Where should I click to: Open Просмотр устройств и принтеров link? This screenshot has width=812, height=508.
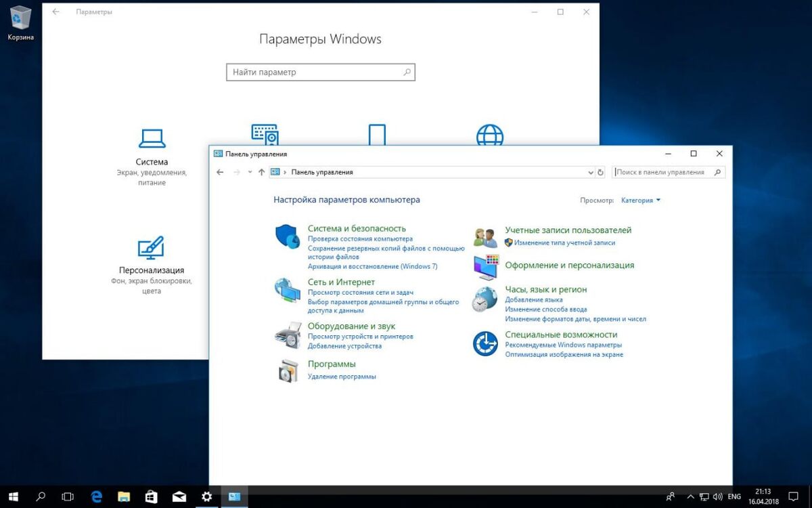pos(361,337)
